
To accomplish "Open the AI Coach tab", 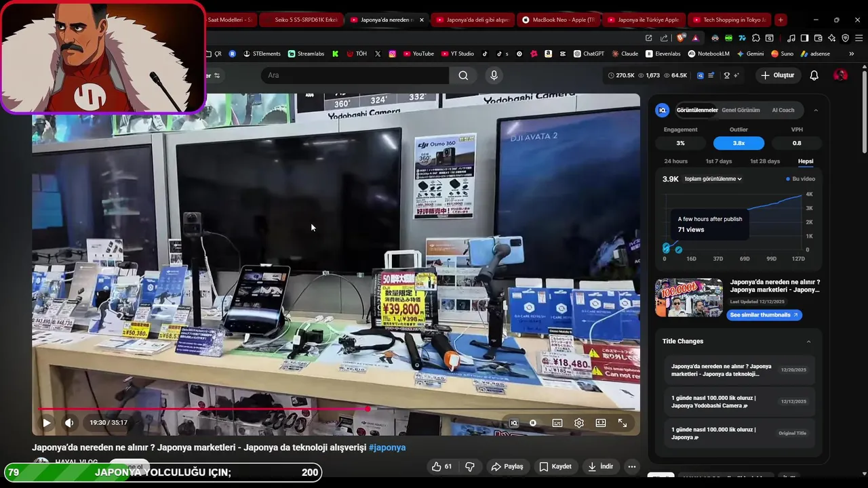I will [x=783, y=110].
